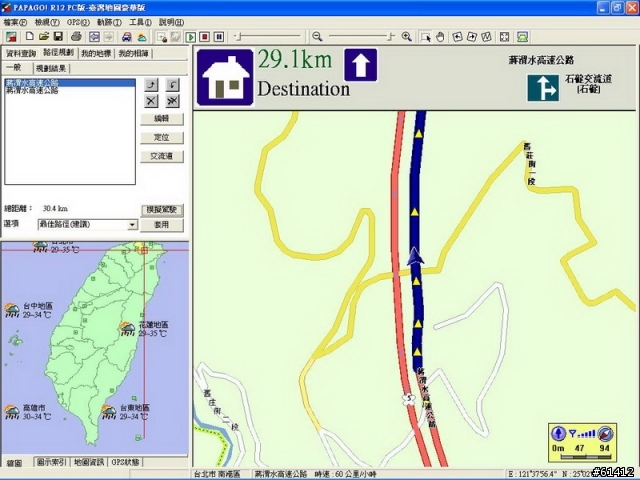Viewport: 640px width, 480px height.
Task: Click the greyed chart icon before the play button
Action: pyautogui.click(x=176, y=37)
